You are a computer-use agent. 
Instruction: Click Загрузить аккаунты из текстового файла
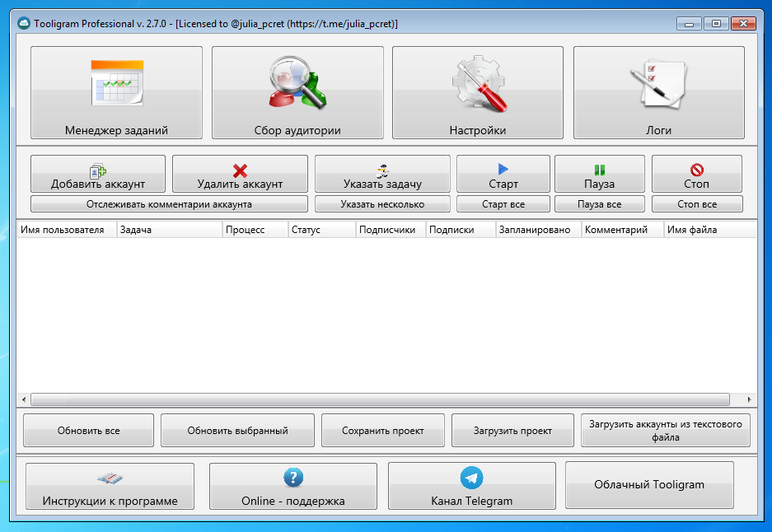point(665,430)
